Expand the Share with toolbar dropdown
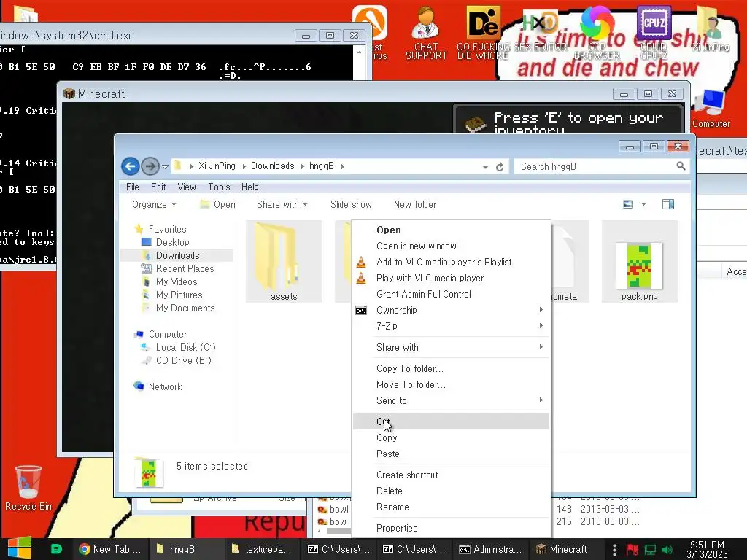This screenshot has height=560, width=747. coord(282,204)
